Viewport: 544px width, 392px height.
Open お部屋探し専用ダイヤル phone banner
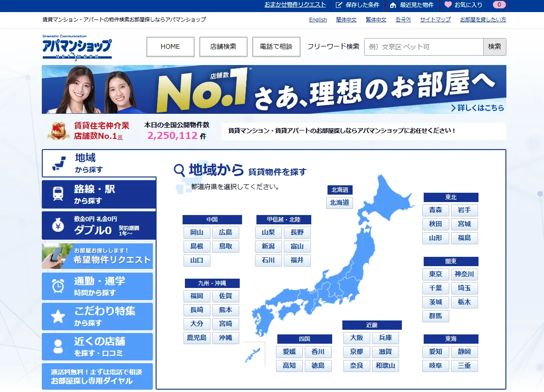point(97,376)
